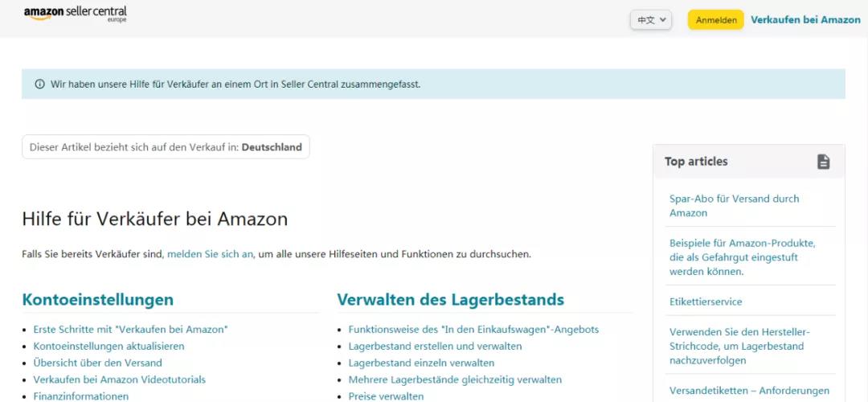Open Funktionsweise des In den Einkaufswagen-Angebots
This screenshot has width=868, height=402.
pos(474,330)
